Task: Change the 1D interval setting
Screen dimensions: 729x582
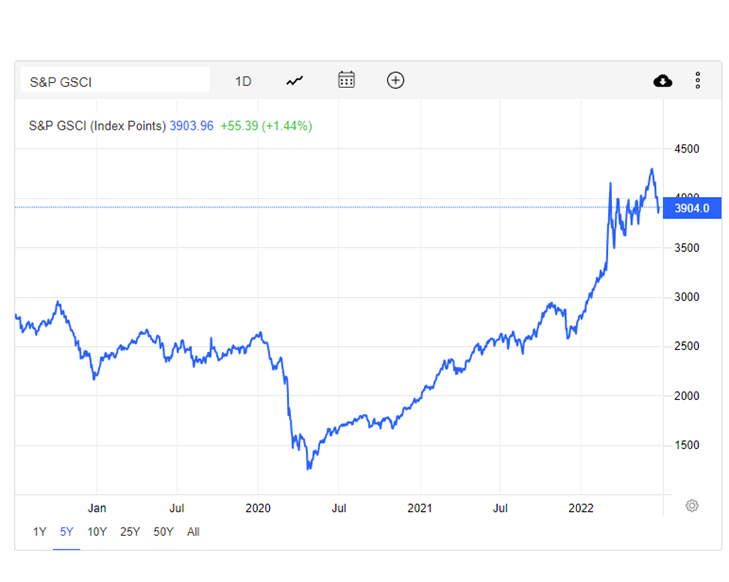Action: (x=243, y=82)
